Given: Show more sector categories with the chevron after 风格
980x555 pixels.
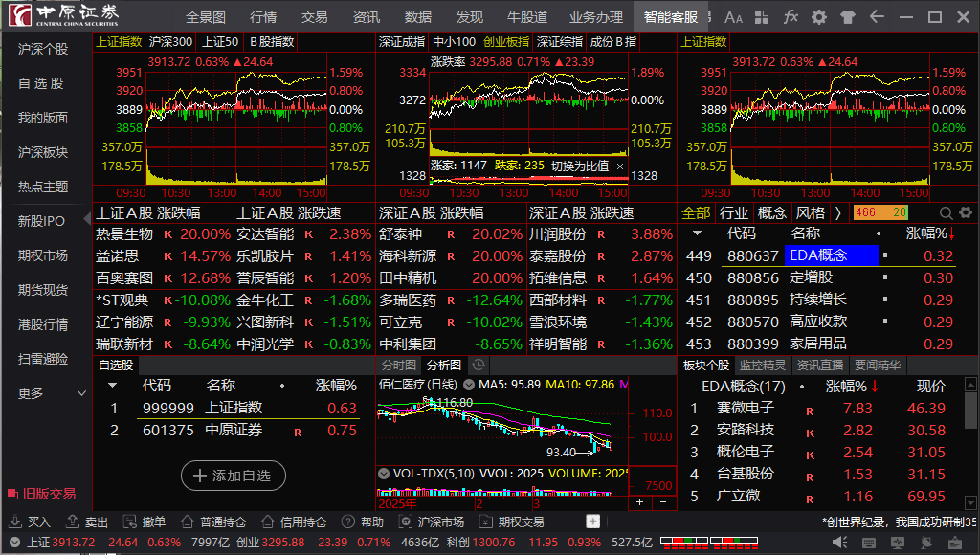Looking at the screenshot, I should [838, 213].
